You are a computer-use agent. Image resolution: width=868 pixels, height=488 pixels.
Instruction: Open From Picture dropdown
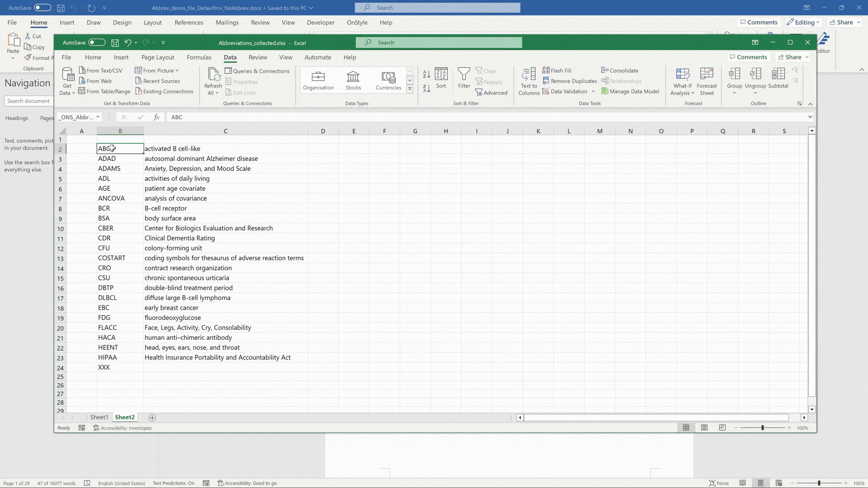(x=157, y=70)
